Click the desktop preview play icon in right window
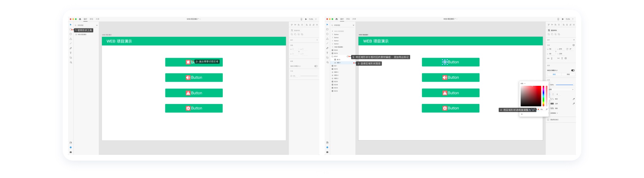The width and height of the screenshot is (644, 178). pyautogui.click(x=563, y=19)
